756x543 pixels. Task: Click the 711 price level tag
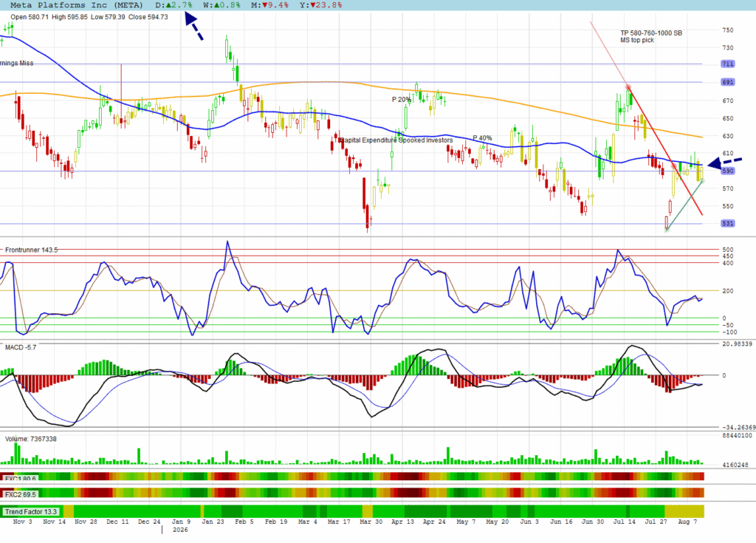727,64
